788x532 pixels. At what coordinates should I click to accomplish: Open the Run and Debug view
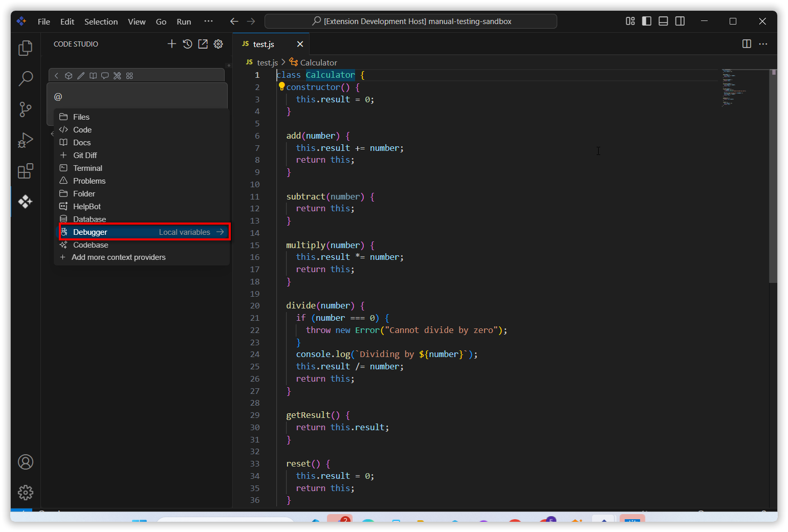click(x=26, y=140)
